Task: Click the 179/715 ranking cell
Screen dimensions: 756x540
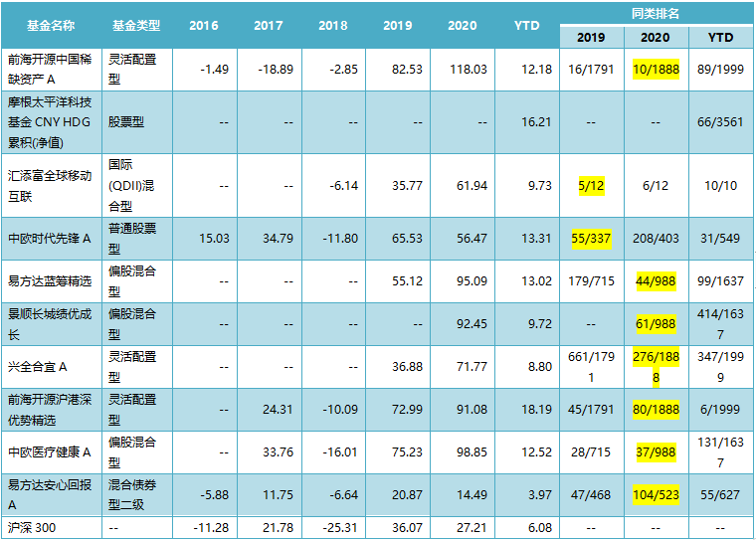Action: click(x=592, y=281)
